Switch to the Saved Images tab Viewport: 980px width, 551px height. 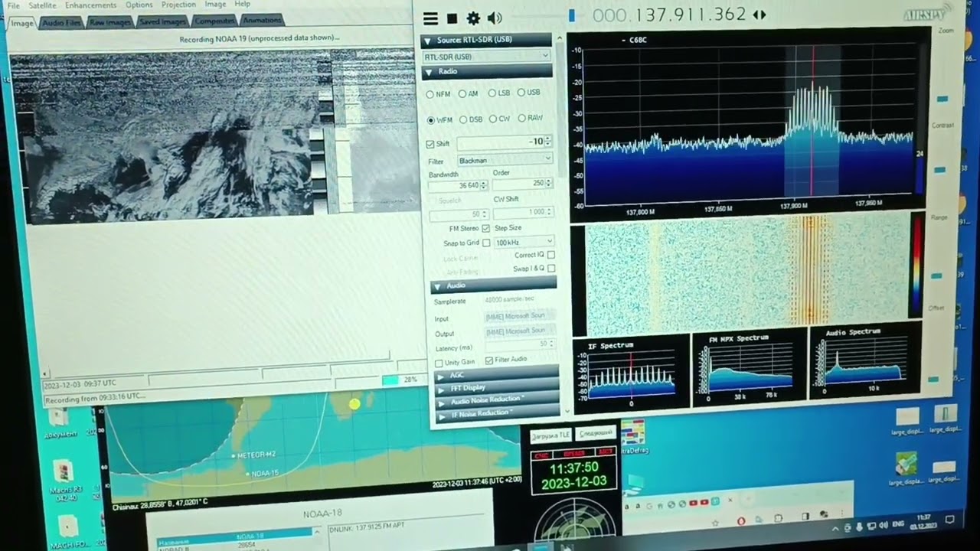163,21
